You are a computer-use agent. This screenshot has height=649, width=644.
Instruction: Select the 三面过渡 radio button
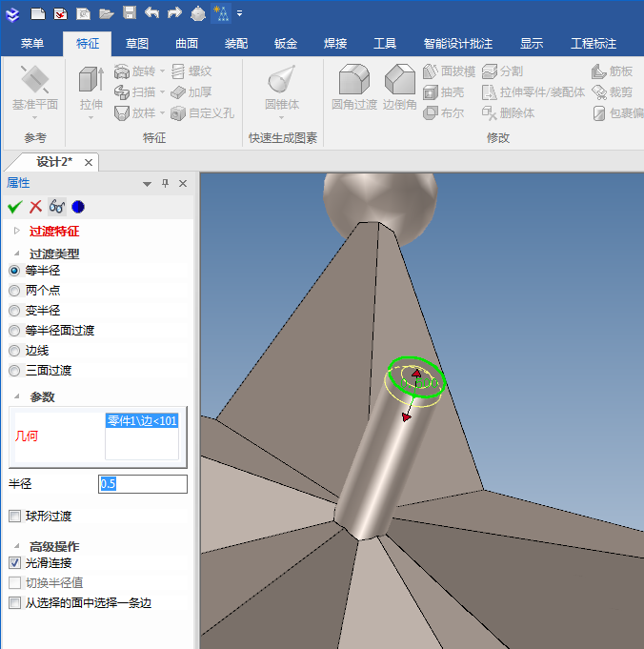coord(14,371)
